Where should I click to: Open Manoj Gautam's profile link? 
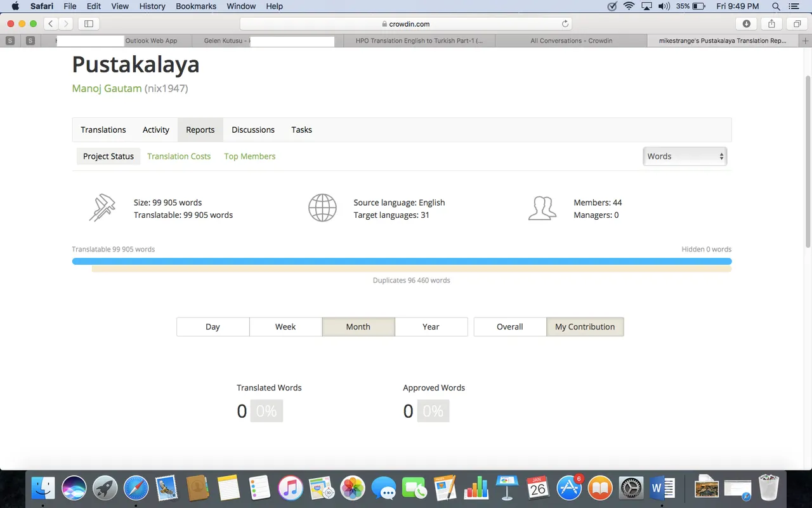(x=107, y=88)
